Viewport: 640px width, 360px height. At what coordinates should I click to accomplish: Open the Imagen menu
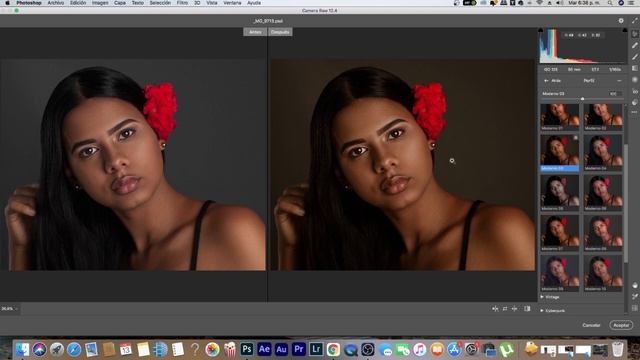pos(100,3)
